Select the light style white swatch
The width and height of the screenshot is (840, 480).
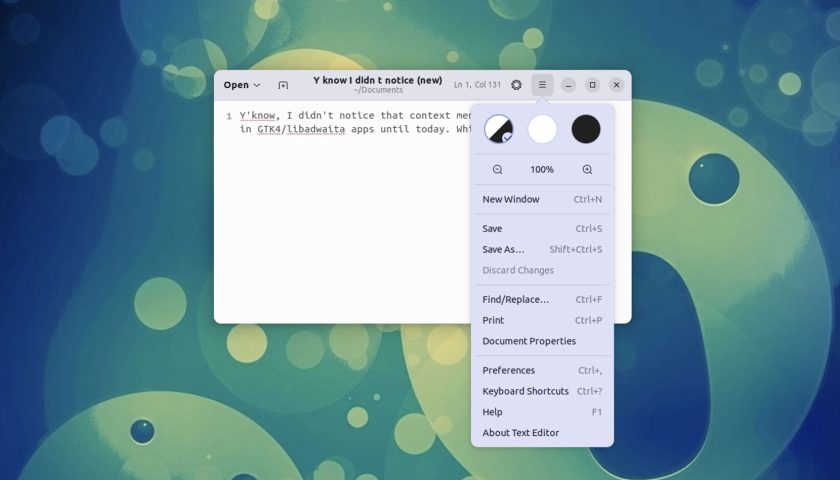click(x=542, y=129)
